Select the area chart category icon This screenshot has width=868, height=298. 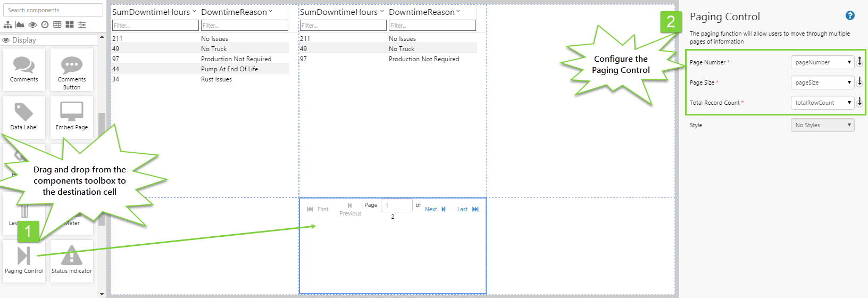pos(20,24)
